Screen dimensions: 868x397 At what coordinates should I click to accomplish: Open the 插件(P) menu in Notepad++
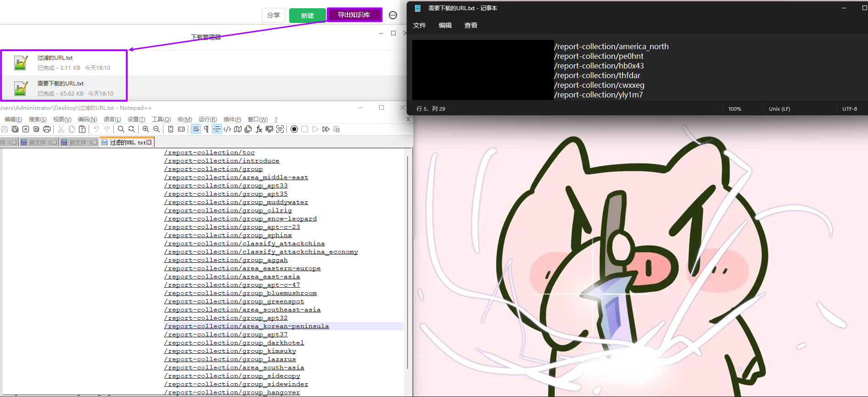point(232,119)
